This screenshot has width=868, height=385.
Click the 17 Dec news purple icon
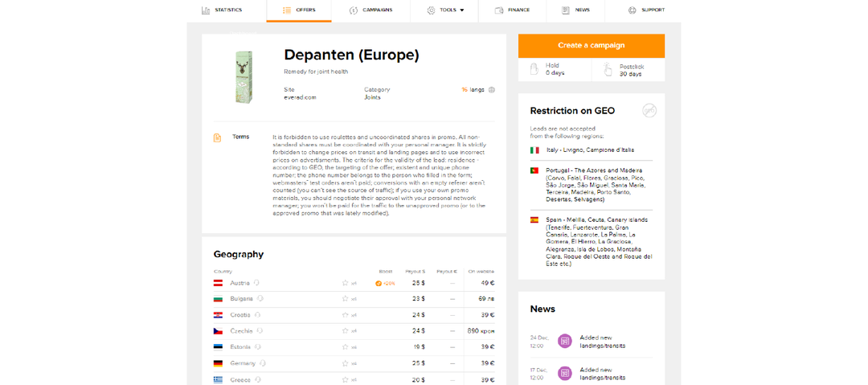tap(565, 373)
